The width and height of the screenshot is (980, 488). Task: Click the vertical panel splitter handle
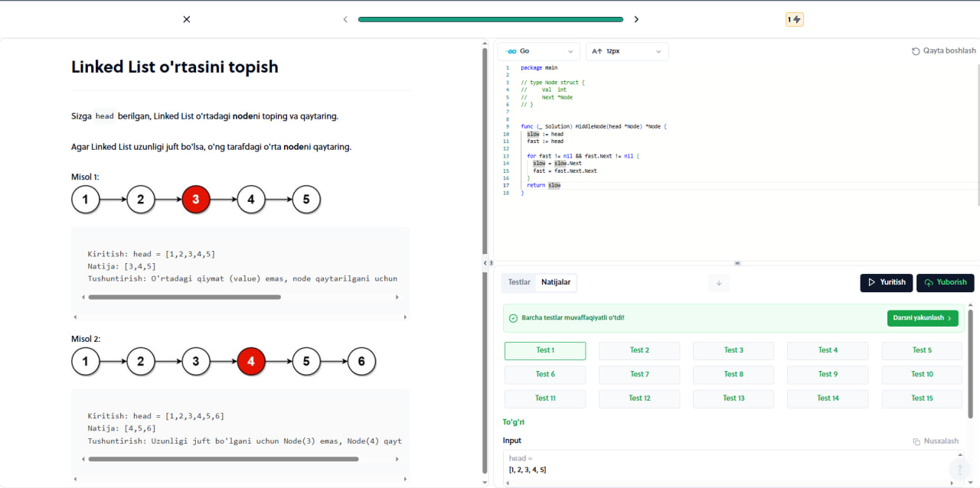click(x=491, y=262)
